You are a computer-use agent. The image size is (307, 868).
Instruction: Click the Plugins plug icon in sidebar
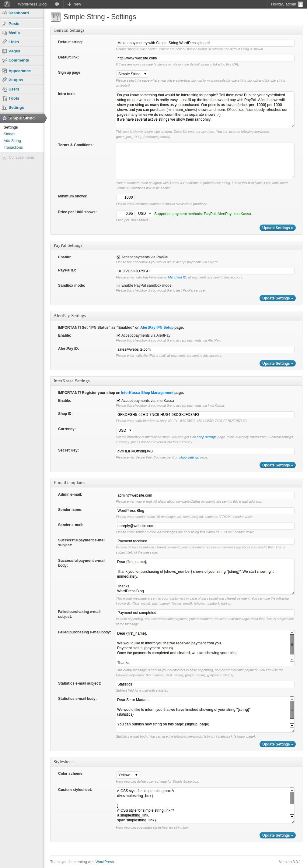[4, 80]
